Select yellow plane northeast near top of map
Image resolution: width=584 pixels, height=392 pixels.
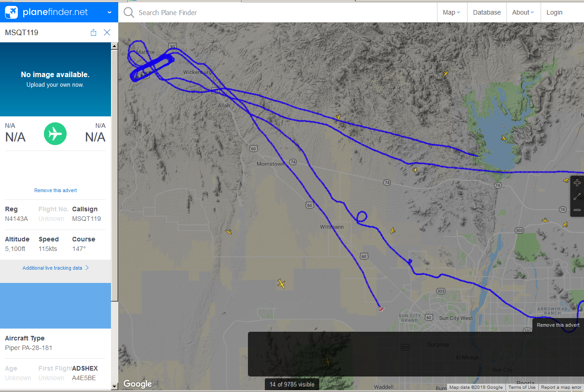pyautogui.click(x=446, y=73)
